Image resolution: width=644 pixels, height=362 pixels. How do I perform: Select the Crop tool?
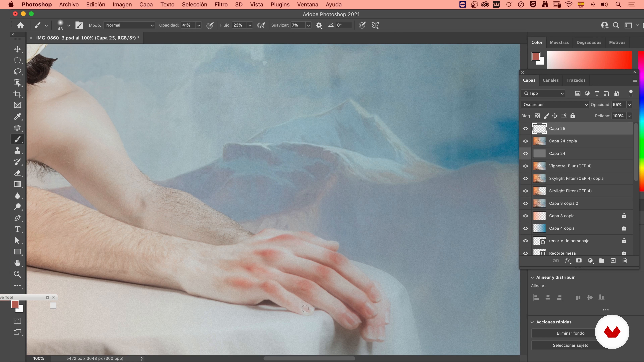click(x=17, y=94)
